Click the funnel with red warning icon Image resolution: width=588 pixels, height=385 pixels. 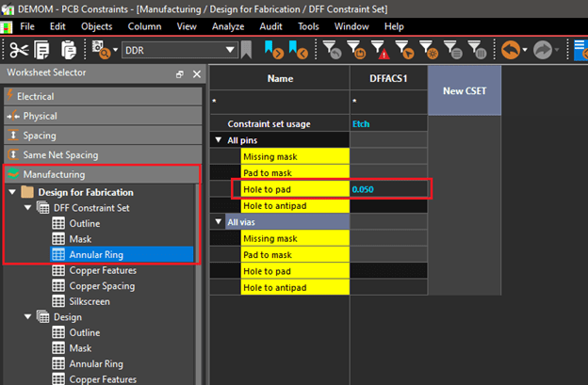(381, 50)
